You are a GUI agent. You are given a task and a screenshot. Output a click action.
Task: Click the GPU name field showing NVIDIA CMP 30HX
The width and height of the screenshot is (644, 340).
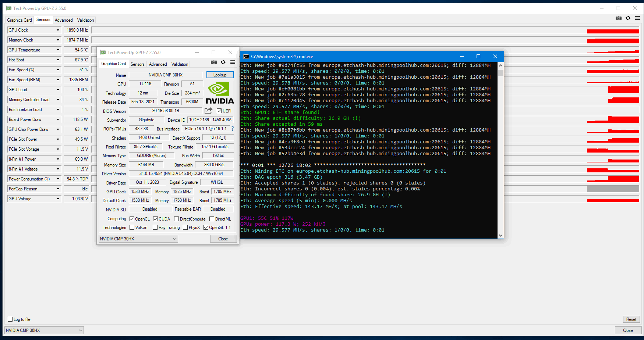point(166,75)
